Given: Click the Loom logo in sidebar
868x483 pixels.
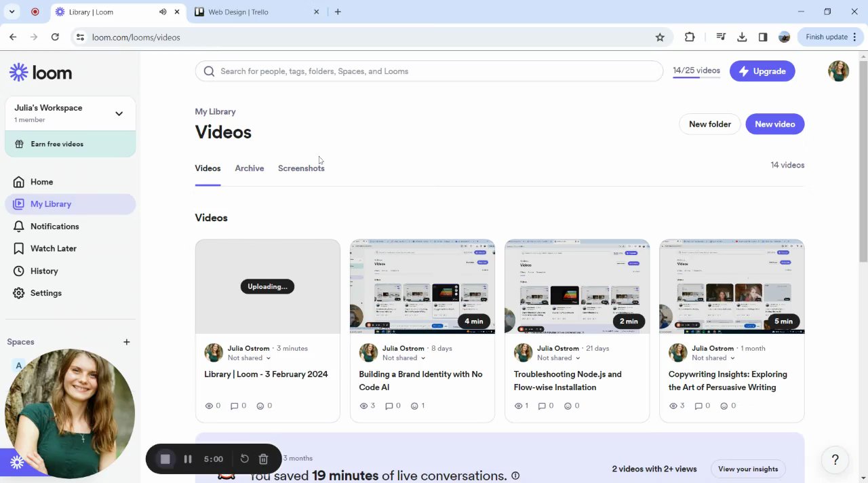Looking at the screenshot, I should click(x=41, y=73).
